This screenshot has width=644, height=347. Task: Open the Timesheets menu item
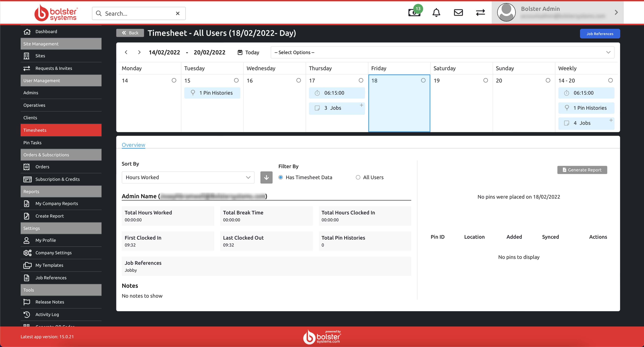(61, 130)
